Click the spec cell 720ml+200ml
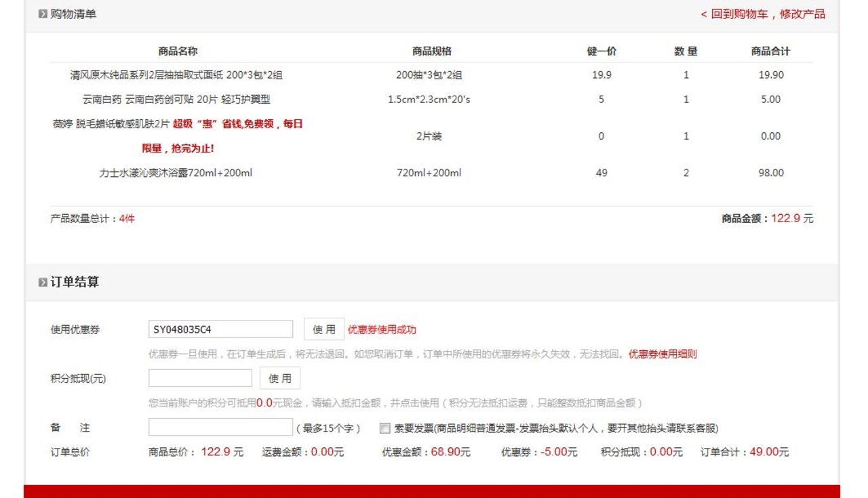This screenshot has width=868, height=498. tap(429, 173)
